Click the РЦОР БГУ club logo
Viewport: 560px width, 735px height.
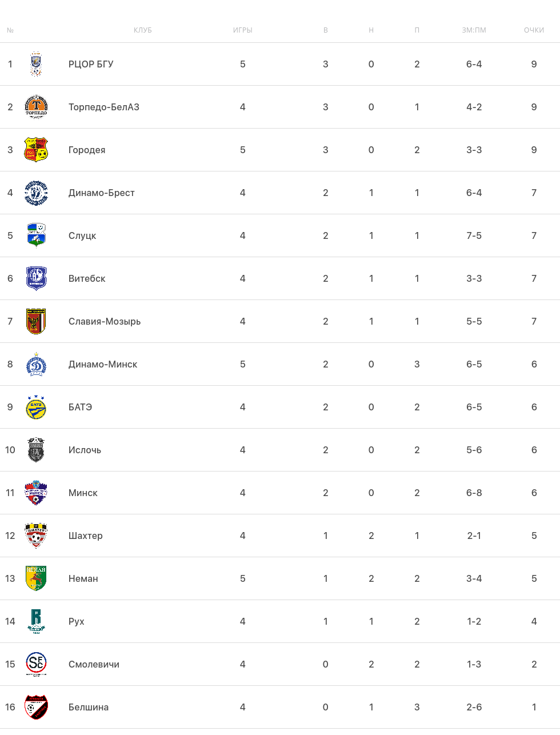(36, 64)
